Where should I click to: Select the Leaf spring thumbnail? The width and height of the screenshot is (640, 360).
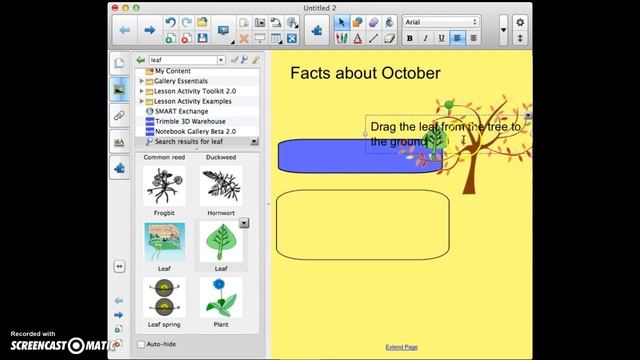pos(164,298)
